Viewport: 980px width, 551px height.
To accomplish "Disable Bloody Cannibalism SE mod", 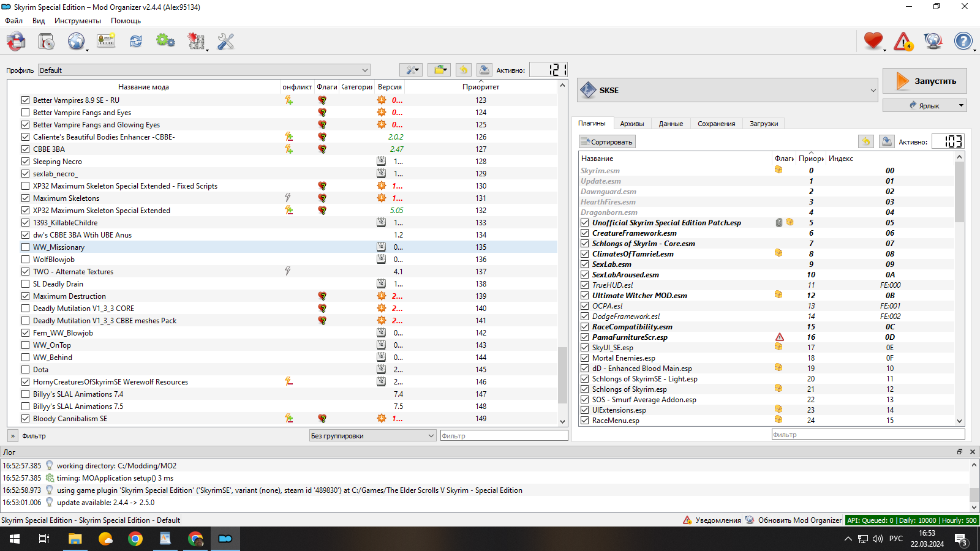I will pos(25,418).
